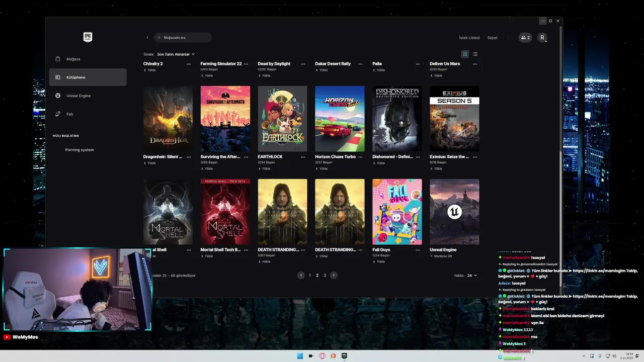Click Yükle under Fall Guys
The height and width of the screenshot is (362, 644).
click(378, 262)
